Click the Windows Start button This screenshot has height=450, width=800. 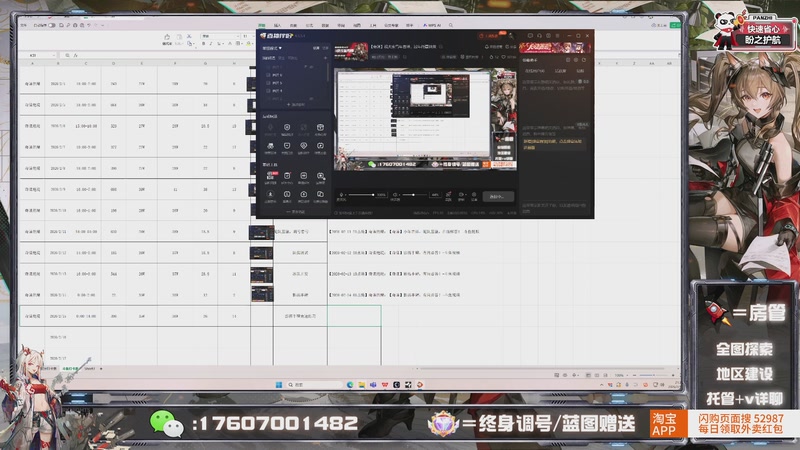pos(279,385)
